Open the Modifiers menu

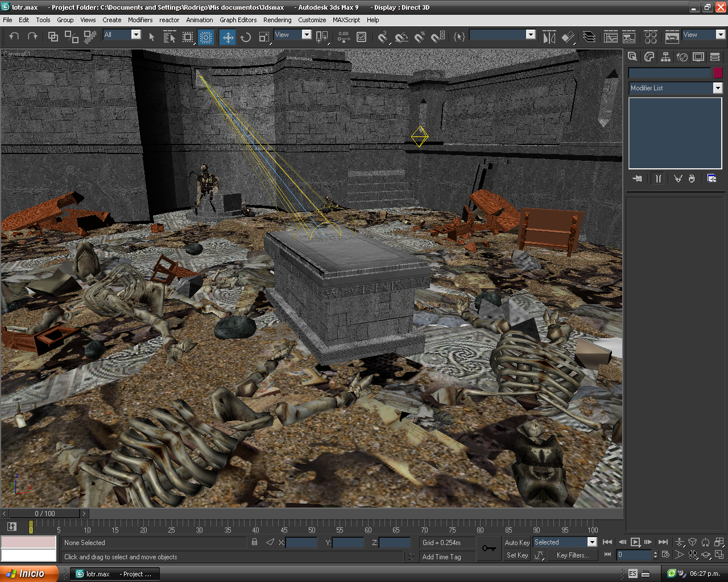(x=140, y=20)
